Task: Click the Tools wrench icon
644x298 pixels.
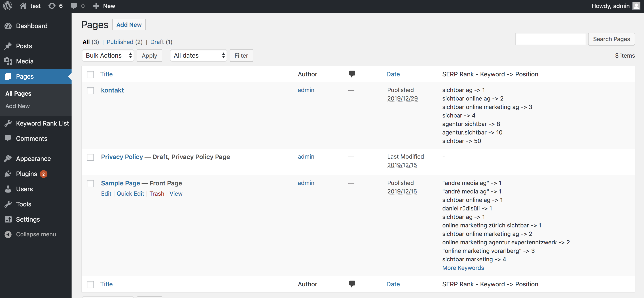Action: 8,204
